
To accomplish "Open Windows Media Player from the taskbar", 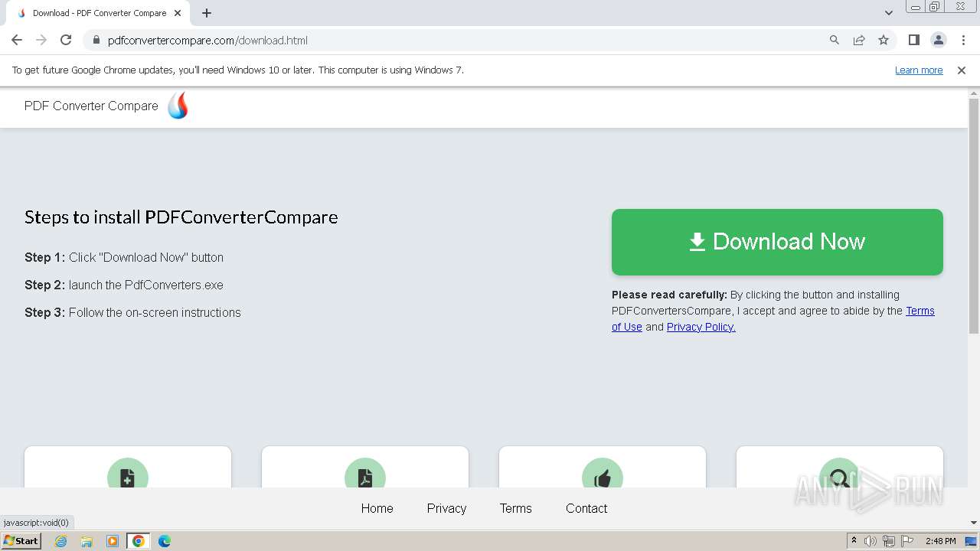I will (x=113, y=541).
